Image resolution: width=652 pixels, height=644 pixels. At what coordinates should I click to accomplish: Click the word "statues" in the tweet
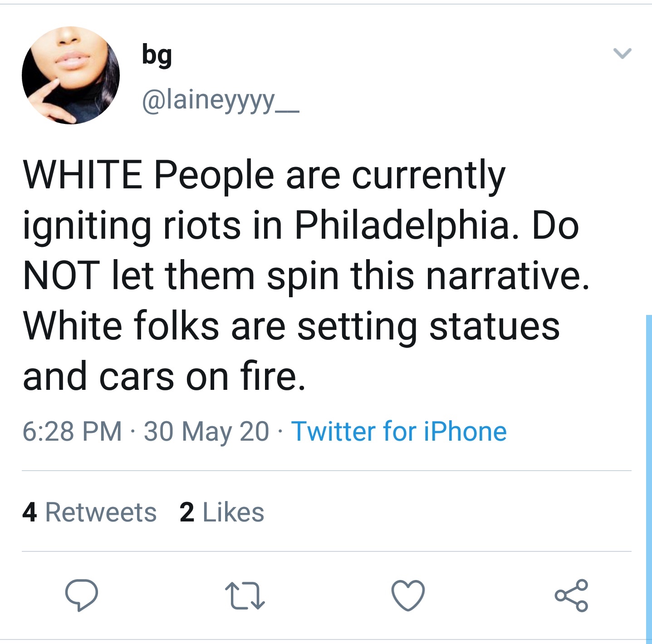pos(494,326)
